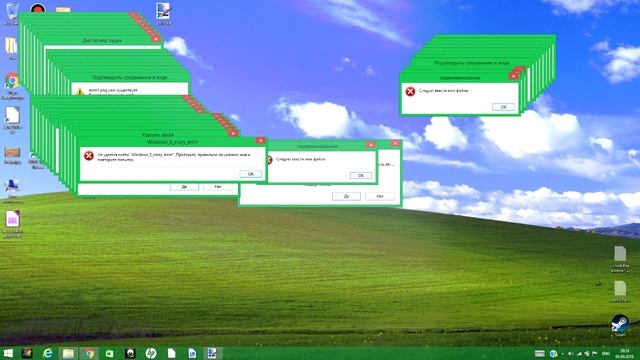Open the black panda-face taskbar icon

click(130, 353)
